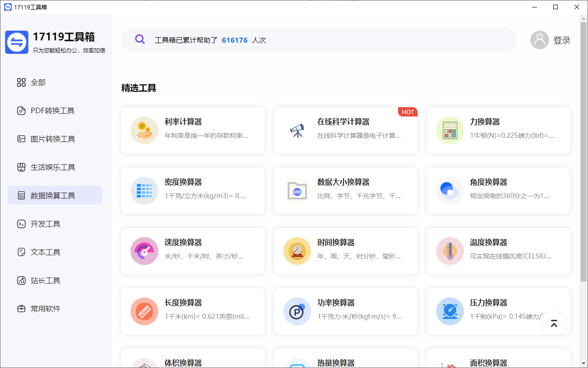
Task: Click the 616176 usage count number
Action: (235, 40)
